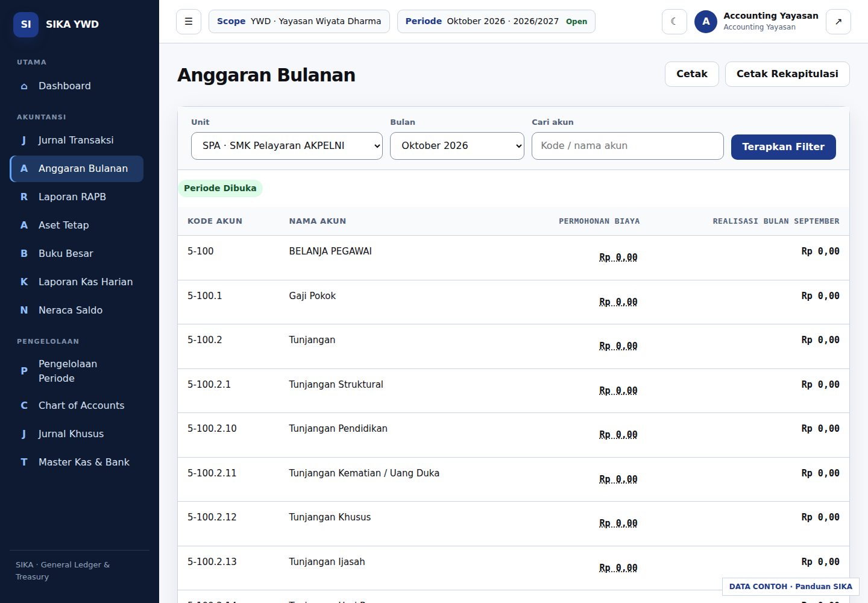Open Chart of Accounts page
This screenshot has width=868, height=603.
coord(77,406)
